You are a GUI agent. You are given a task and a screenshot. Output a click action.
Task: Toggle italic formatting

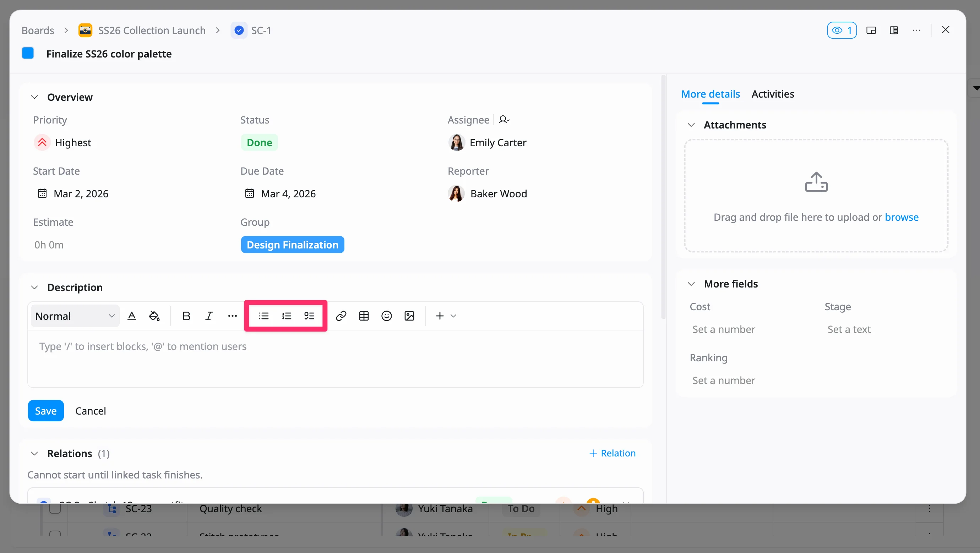tap(209, 316)
